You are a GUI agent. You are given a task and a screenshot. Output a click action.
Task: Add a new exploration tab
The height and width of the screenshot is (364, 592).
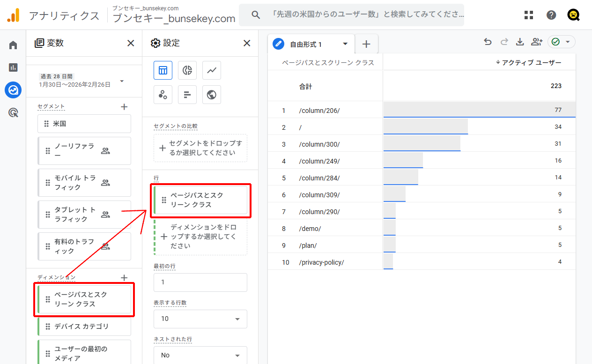[x=366, y=44]
